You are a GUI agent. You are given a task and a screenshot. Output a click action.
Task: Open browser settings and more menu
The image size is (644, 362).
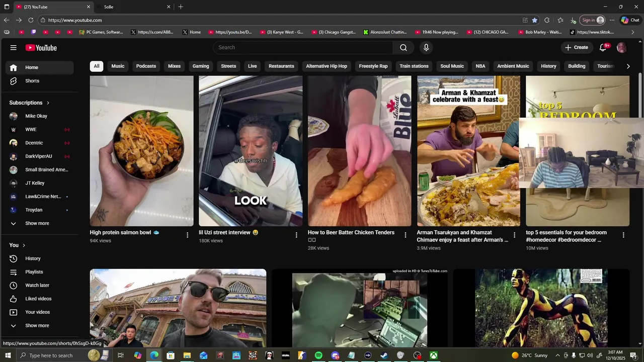tap(612, 20)
